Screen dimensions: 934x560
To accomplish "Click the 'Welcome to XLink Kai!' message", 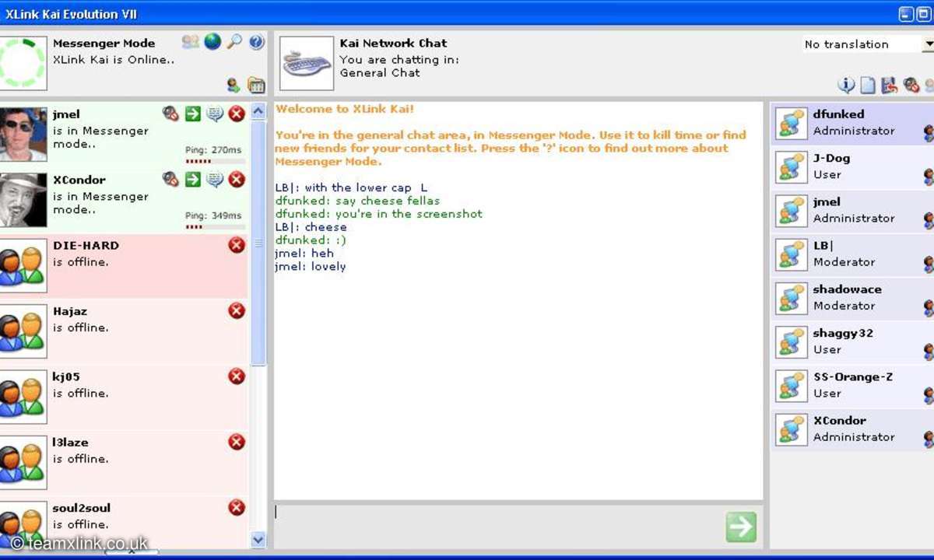I will (345, 109).
